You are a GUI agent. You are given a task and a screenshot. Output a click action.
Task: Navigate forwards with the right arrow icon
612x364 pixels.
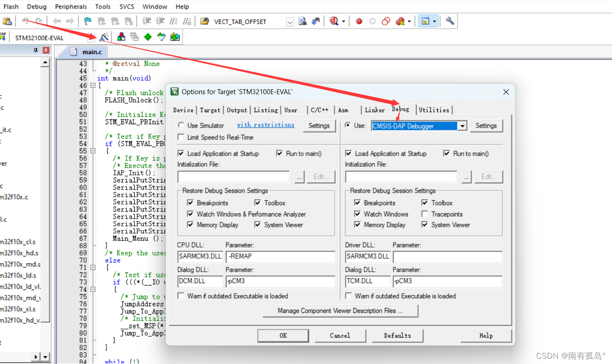(70, 21)
